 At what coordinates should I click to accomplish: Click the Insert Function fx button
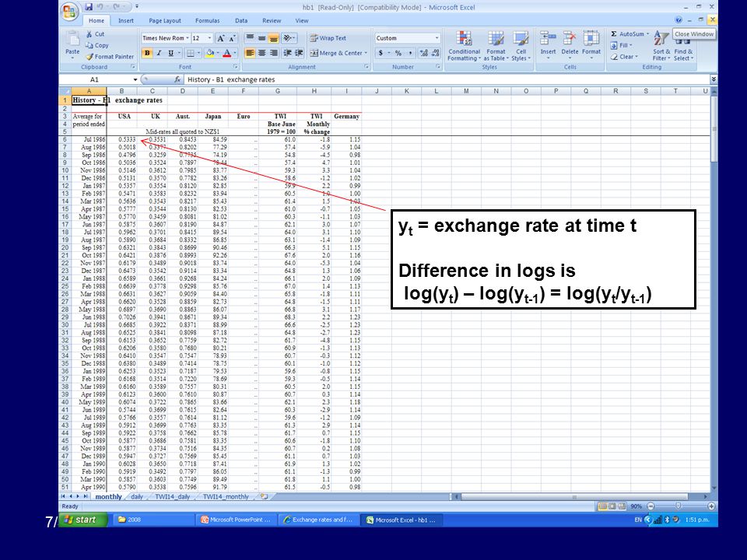pos(177,79)
